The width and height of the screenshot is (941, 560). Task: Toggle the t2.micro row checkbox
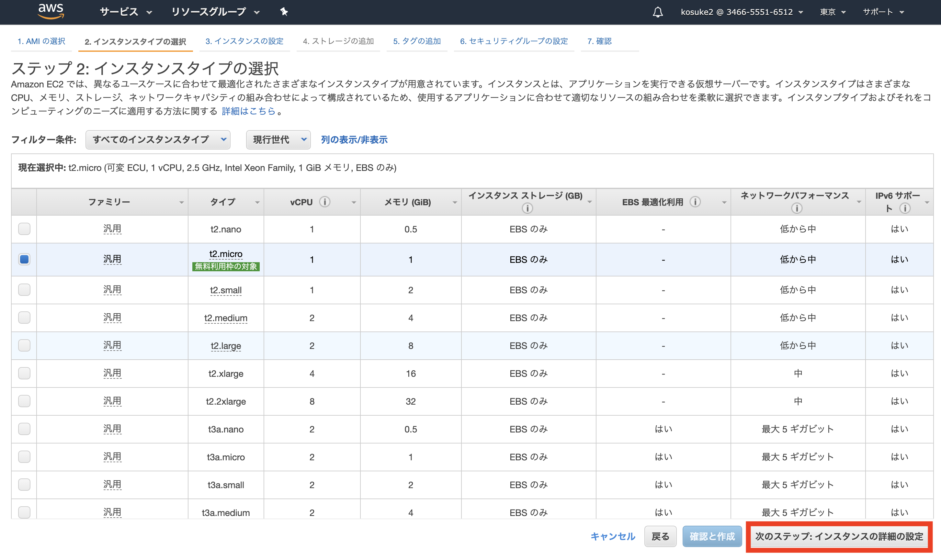pyautogui.click(x=24, y=259)
